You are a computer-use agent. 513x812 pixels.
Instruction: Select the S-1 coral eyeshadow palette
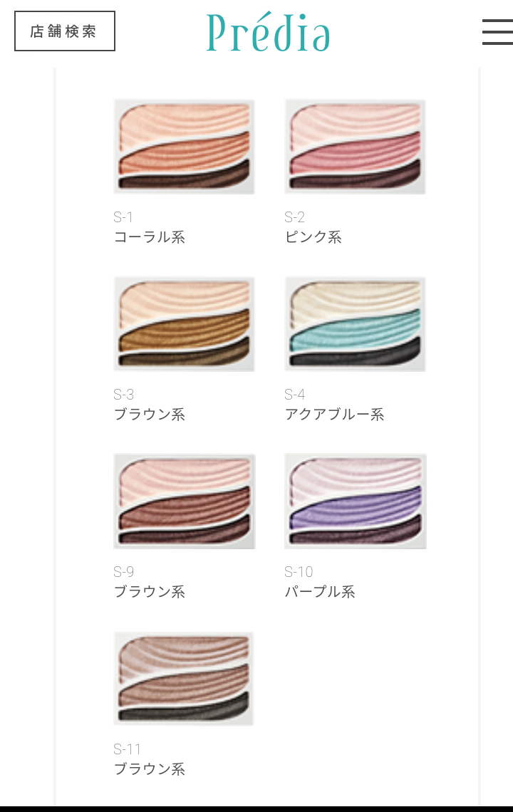(184, 147)
